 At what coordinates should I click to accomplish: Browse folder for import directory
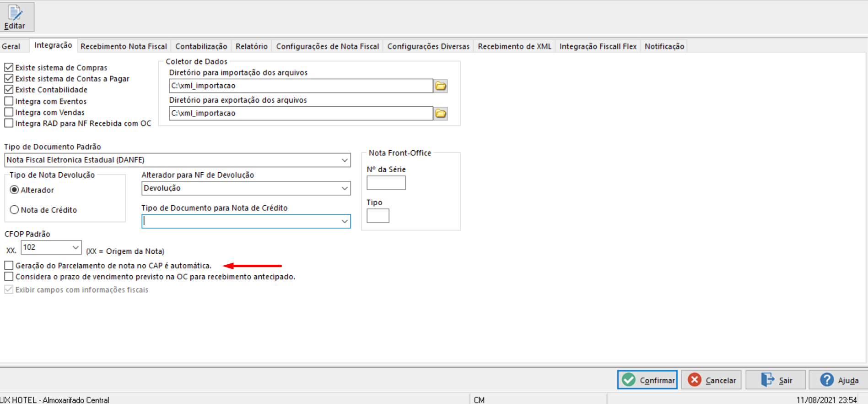[x=441, y=86]
